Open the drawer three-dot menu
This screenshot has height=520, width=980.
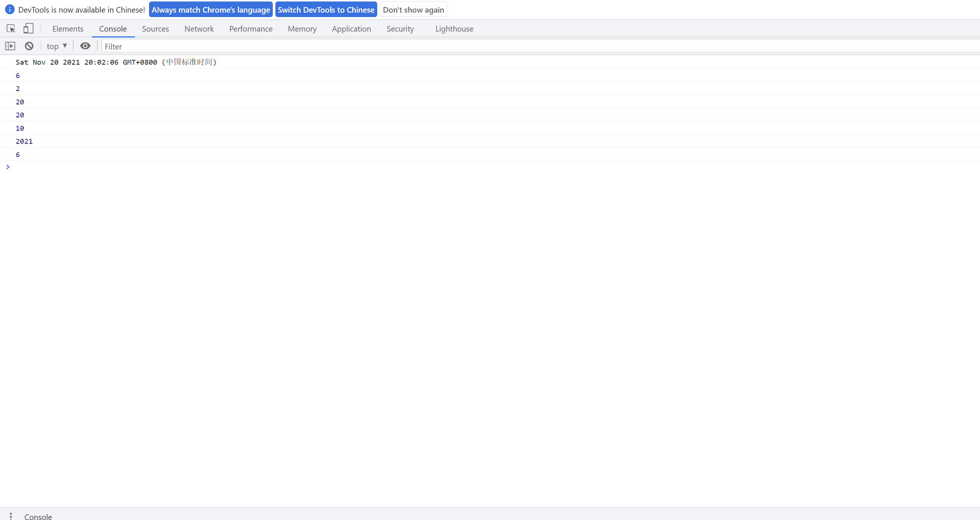(11, 516)
